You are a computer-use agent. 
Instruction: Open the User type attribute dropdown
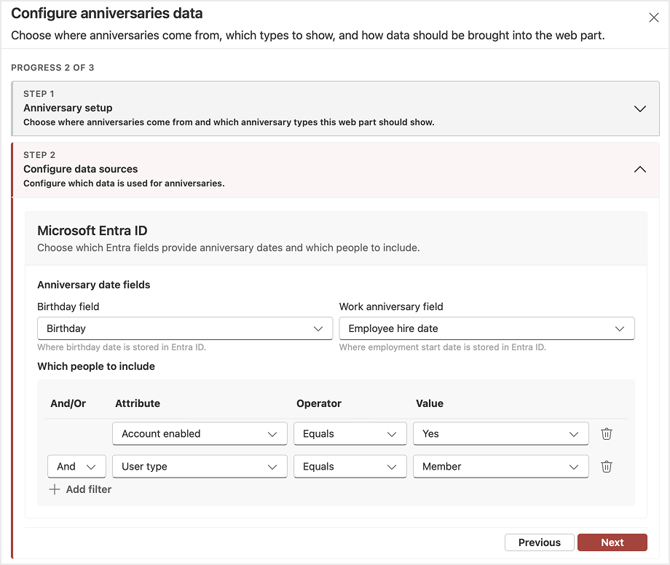pyautogui.click(x=199, y=466)
